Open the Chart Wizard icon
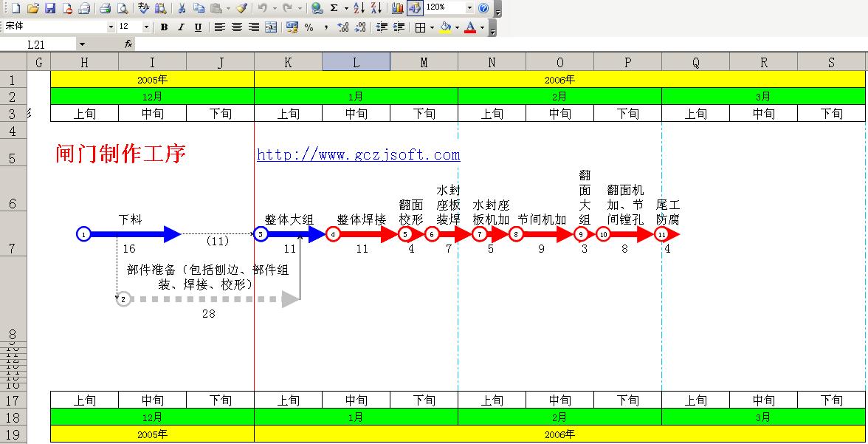This screenshot has height=444, width=868. click(x=398, y=8)
